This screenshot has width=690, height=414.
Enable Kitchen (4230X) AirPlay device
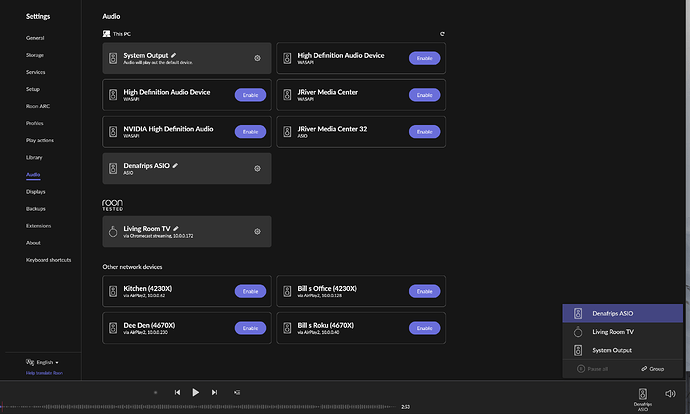(250, 291)
